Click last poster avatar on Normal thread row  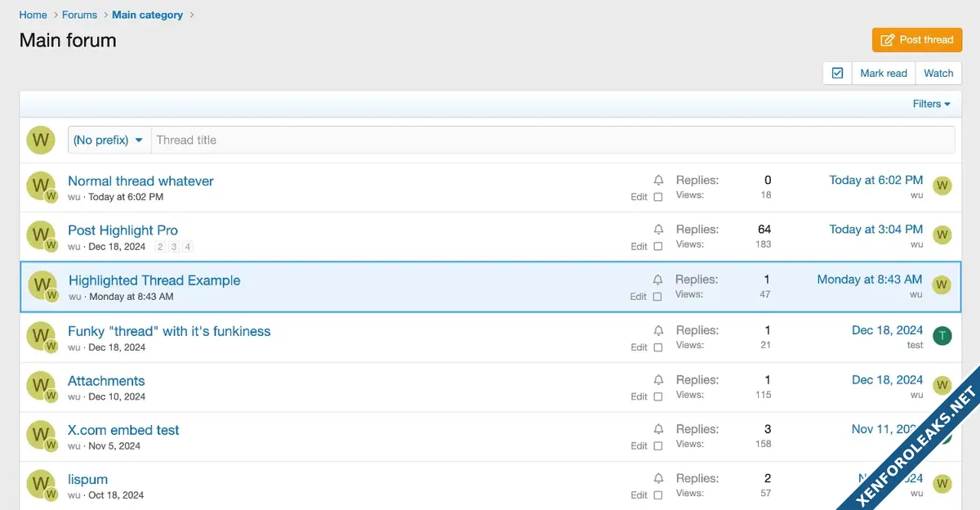point(942,186)
